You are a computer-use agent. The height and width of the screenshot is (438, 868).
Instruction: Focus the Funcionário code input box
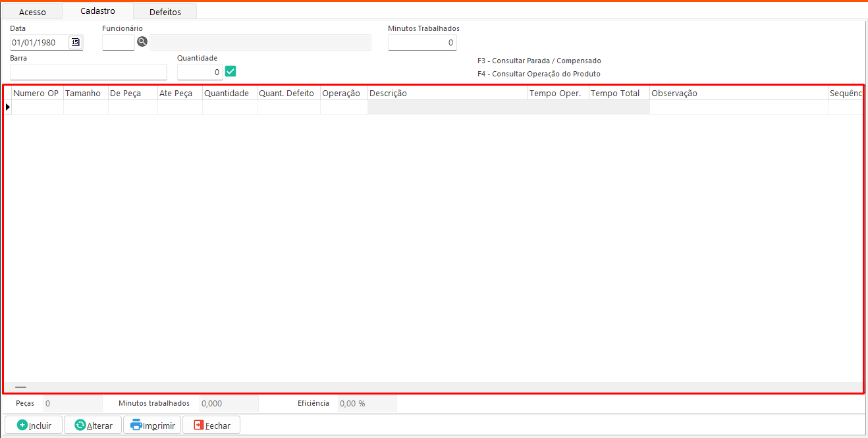click(119, 43)
